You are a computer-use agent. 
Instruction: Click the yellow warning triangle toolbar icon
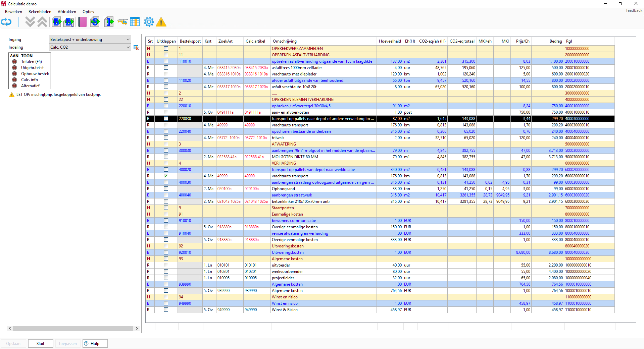pos(161,22)
